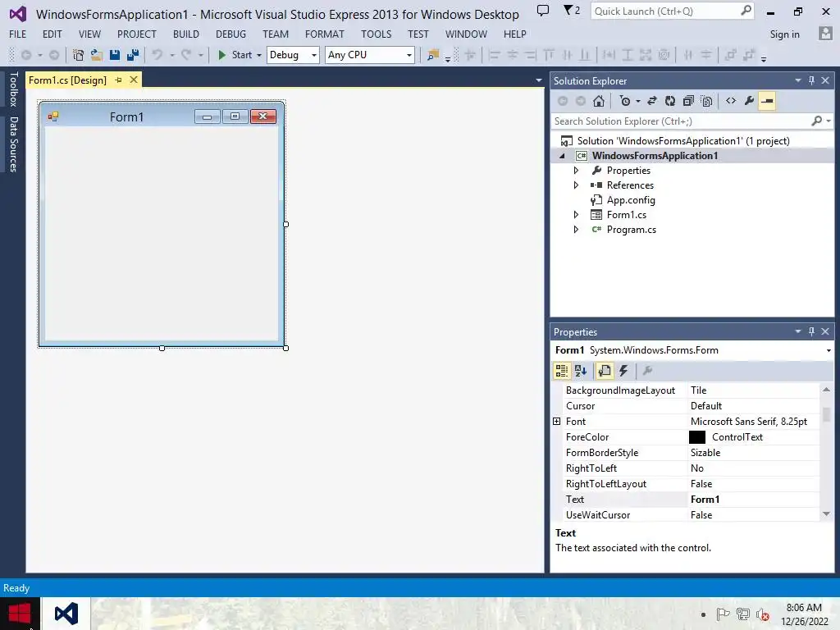The width and height of the screenshot is (840, 630).
Task: Select App.config in Solution Explorer
Action: click(631, 200)
